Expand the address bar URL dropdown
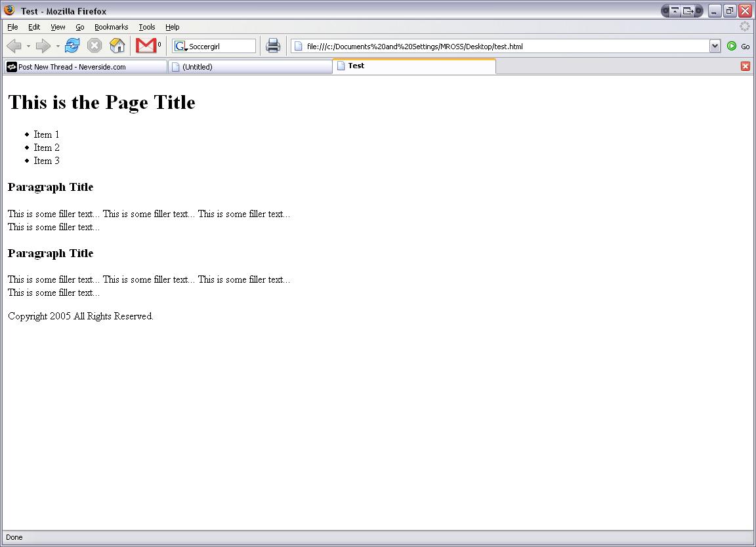Image resolution: width=756 pixels, height=547 pixels. point(715,46)
